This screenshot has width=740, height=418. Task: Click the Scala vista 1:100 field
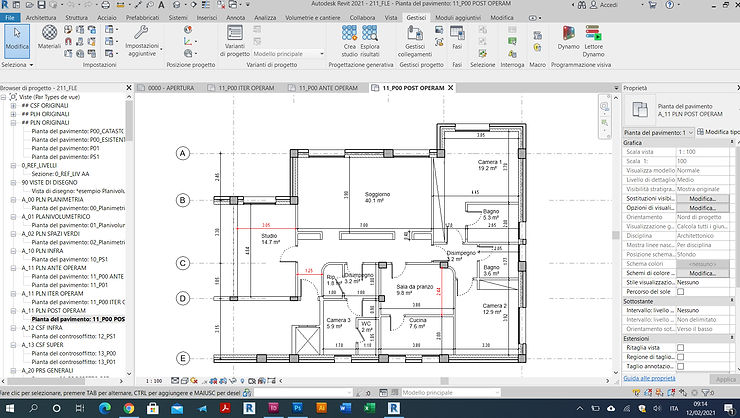point(703,152)
